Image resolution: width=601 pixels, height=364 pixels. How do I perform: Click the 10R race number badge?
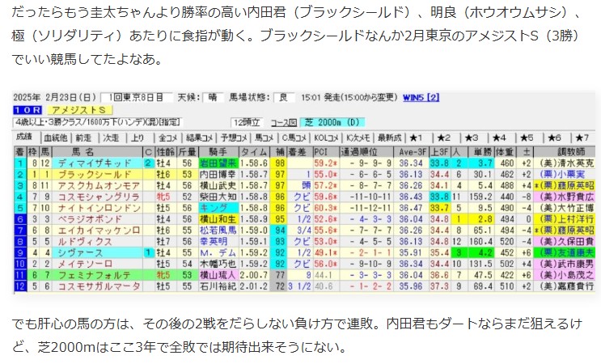[x=27, y=109]
